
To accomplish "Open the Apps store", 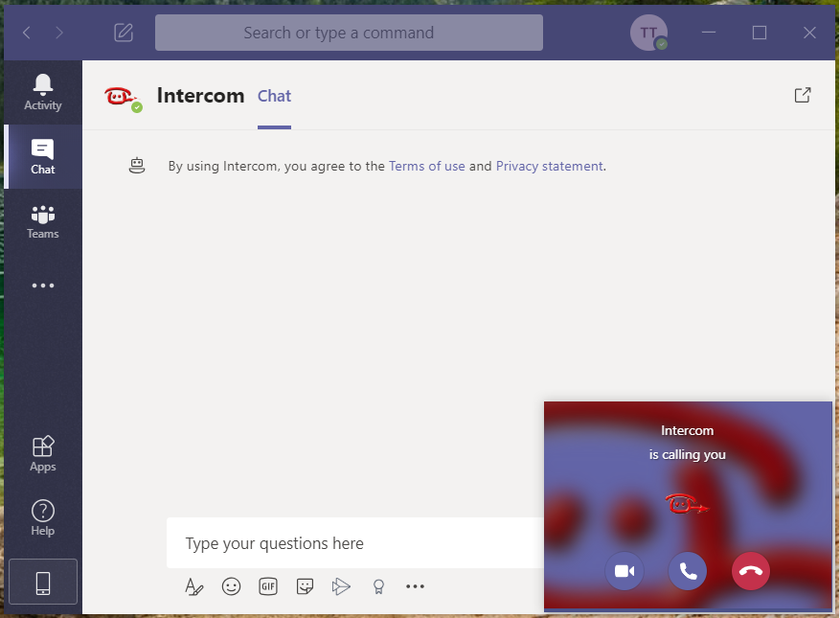I will point(43,454).
